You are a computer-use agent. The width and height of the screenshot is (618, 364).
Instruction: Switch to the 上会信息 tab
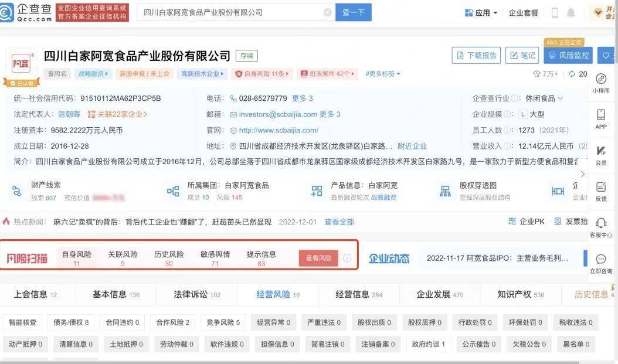coord(35,294)
